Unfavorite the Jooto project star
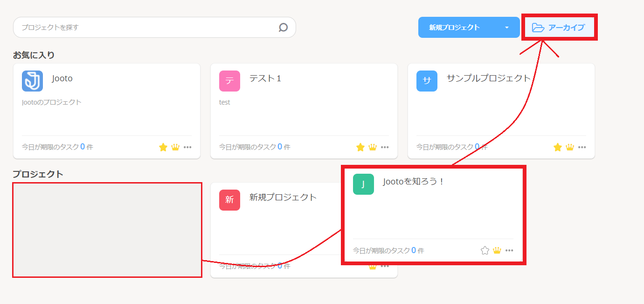The height and width of the screenshot is (304, 644). pyautogui.click(x=163, y=147)
